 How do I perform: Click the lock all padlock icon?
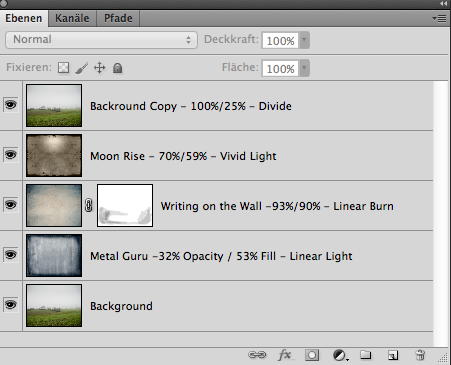click(117, 68)
